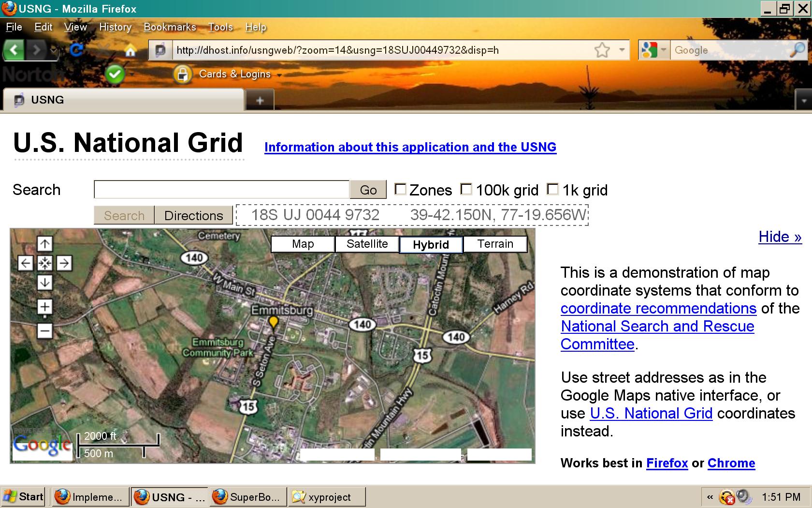This screenshot has width=812, height=508.
Task: Switch to the Directions tab
Action: point(194,215)
